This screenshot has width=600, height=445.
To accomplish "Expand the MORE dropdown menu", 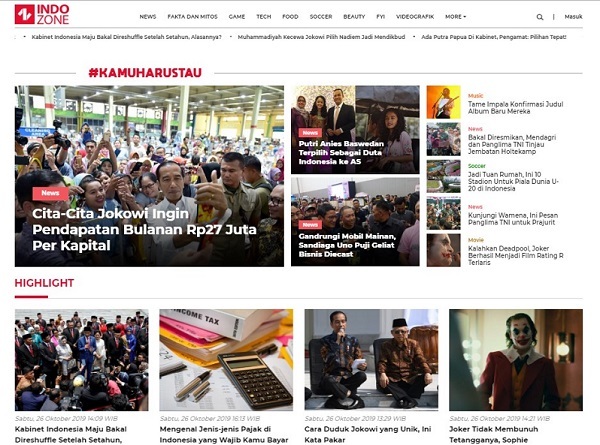I will tap(455, 17).
